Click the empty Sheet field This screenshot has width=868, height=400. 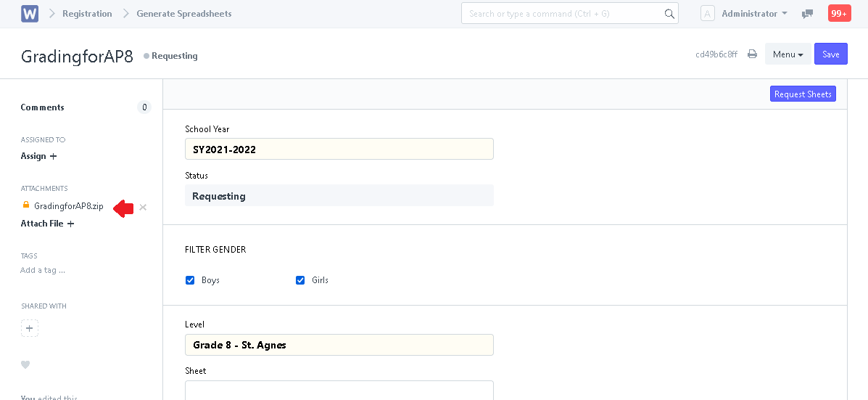(339, 389)
